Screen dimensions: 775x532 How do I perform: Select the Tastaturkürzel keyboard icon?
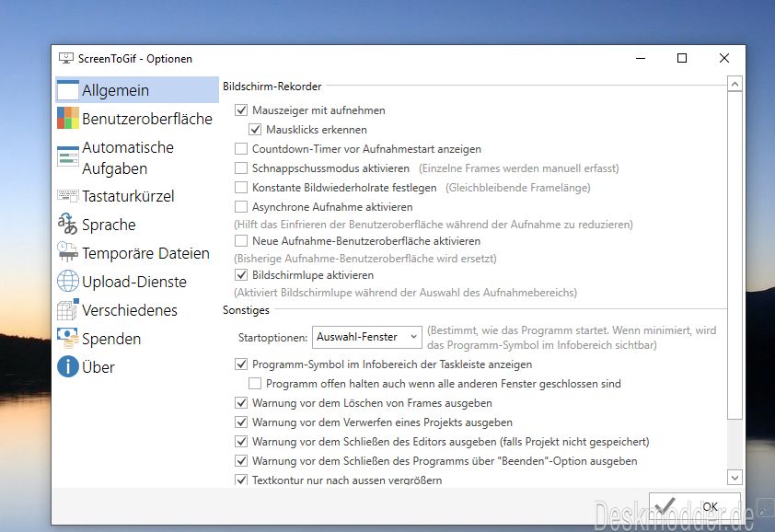coord(68,196)
